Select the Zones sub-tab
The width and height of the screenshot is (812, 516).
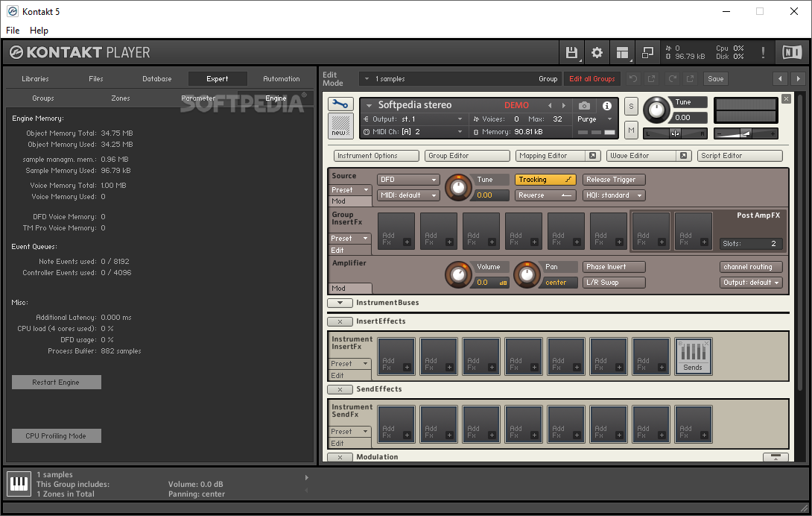tap(120, 98)
